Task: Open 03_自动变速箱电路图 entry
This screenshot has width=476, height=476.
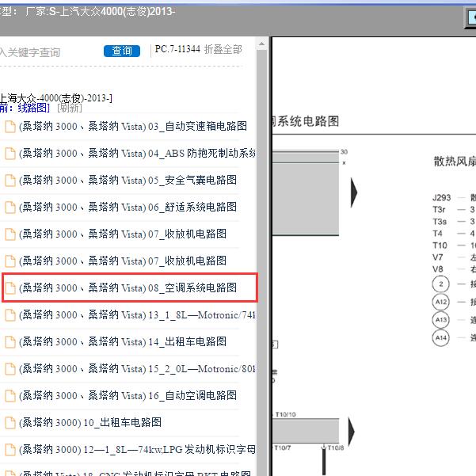Action: pos(133,126)
